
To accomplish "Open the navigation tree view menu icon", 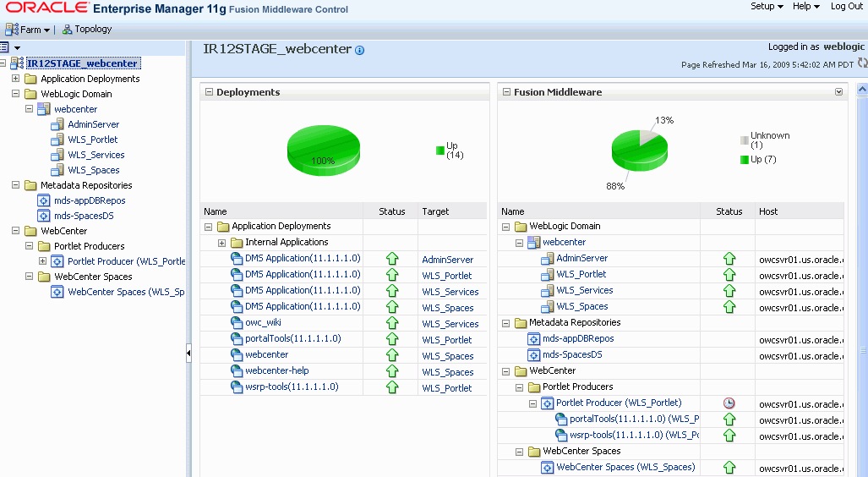I will tap(10, 47).
